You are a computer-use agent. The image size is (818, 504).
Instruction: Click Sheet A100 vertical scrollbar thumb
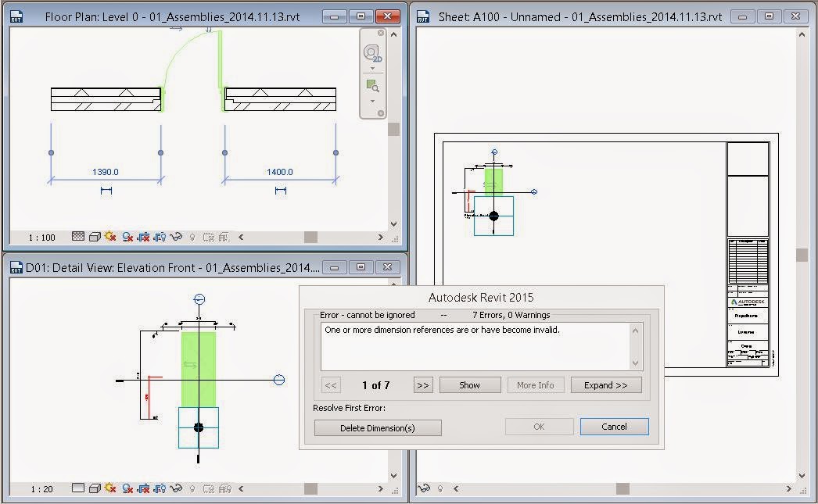tap(802, 255)
